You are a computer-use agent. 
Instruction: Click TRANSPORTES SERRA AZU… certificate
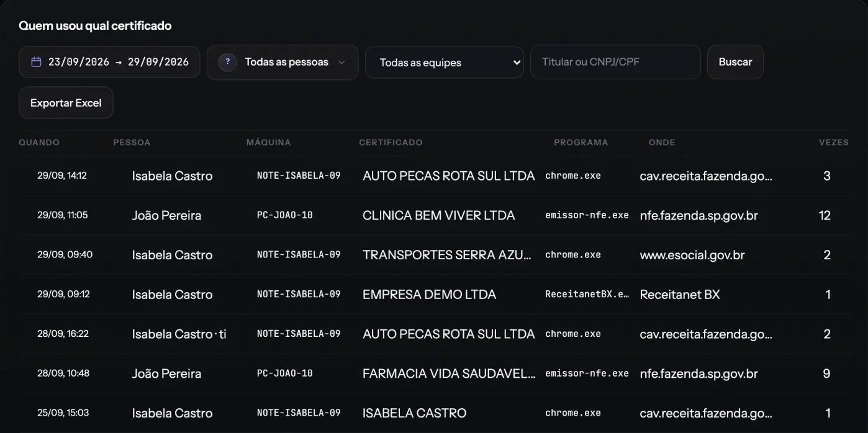click(x=447, y=255)
